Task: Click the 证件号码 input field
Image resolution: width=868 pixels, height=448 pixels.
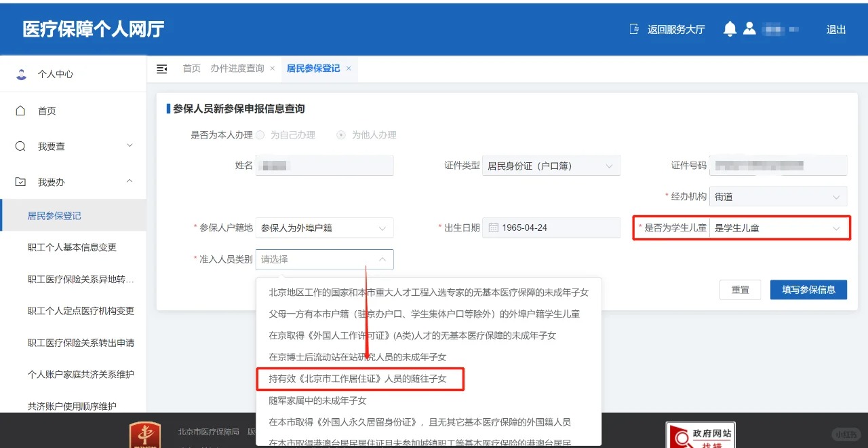Action: (778, 166)
